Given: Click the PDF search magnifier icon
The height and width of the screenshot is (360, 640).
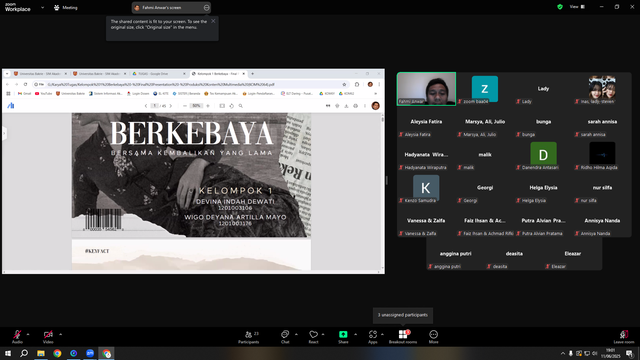Looking at the screenshot, I should (x=241, y=106).
